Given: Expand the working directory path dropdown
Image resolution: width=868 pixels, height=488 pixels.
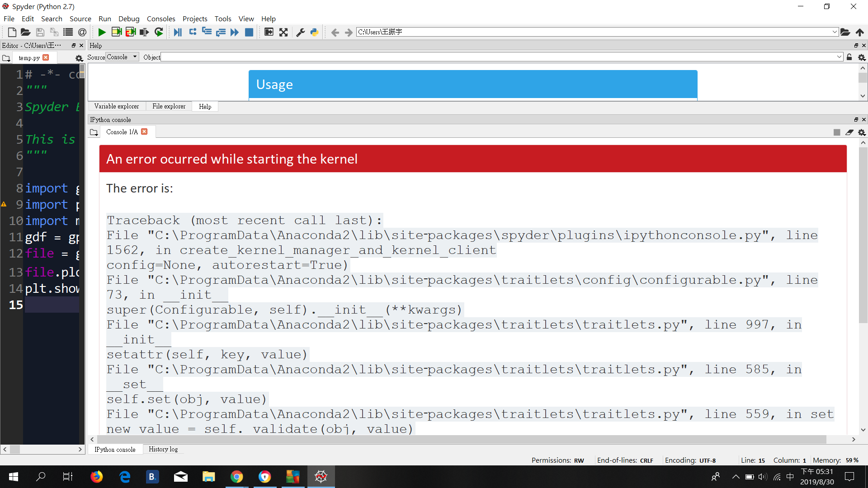Looking at the screenshot, I should 835,32.
